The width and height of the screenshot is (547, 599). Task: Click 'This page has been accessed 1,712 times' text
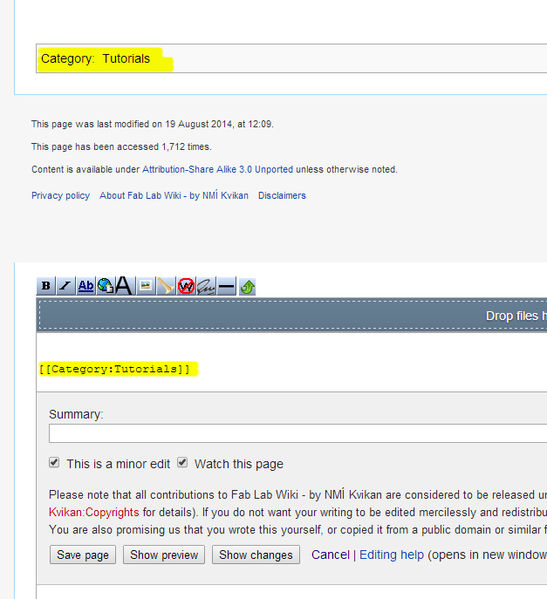coord(121,147)
